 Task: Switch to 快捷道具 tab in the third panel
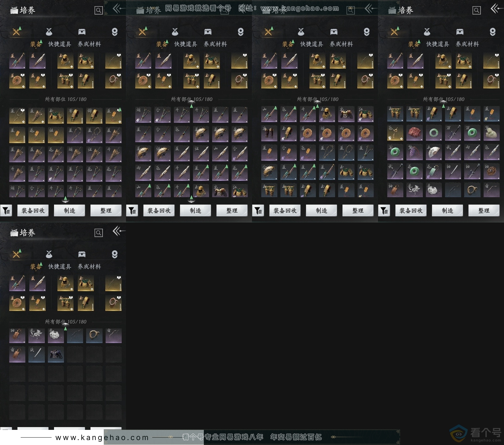[x=312, y=44]
